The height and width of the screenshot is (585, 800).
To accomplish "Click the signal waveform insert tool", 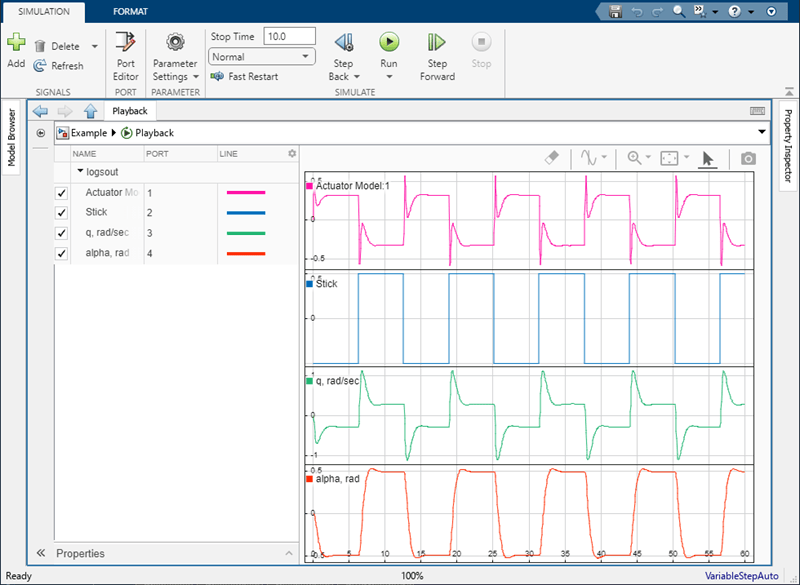I will [588, 158].
